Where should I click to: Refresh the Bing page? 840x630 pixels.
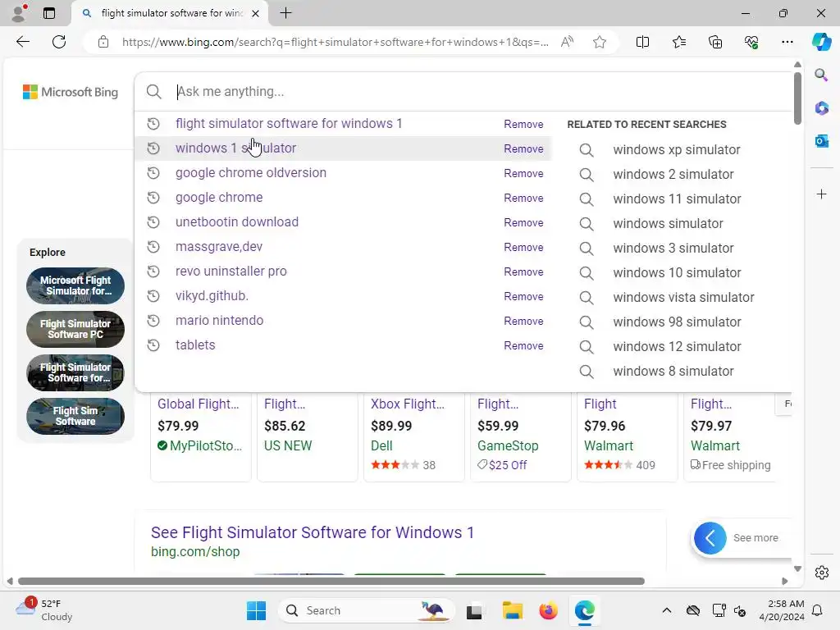point(59,42)
